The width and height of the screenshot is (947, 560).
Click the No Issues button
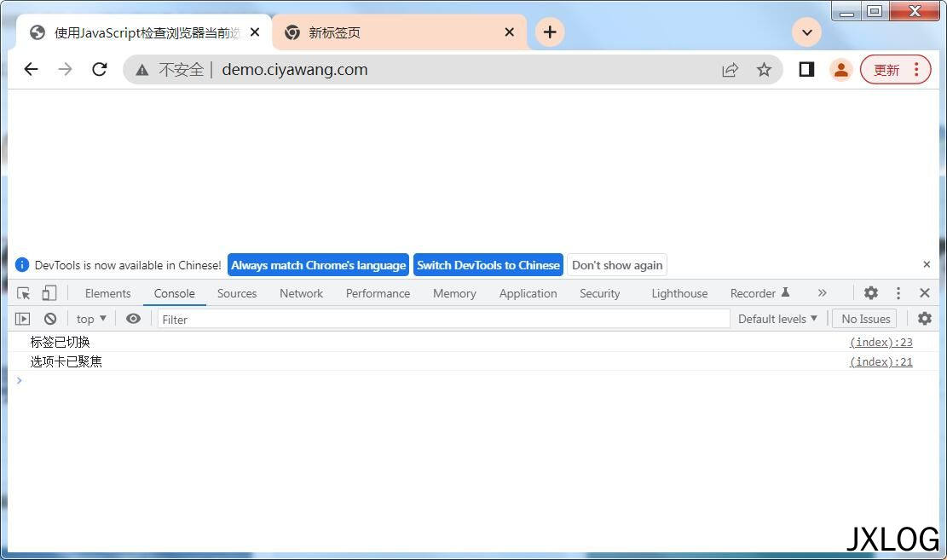tap(865, 319)
